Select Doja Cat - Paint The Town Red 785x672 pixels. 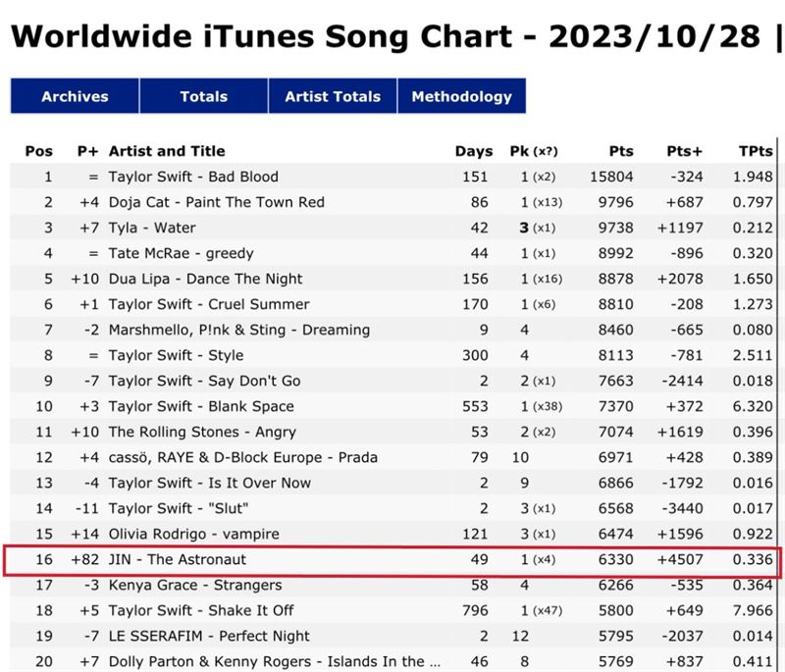393,202
